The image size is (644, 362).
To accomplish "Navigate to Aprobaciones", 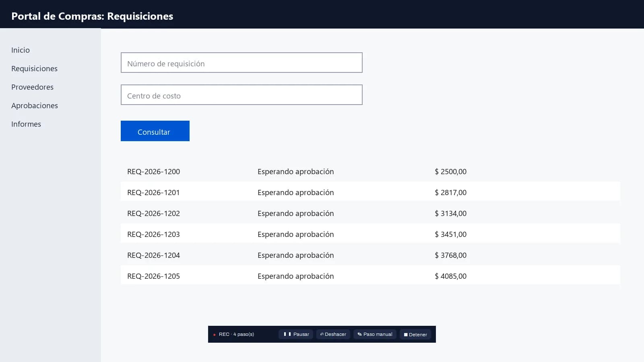I will coord(35,105).
